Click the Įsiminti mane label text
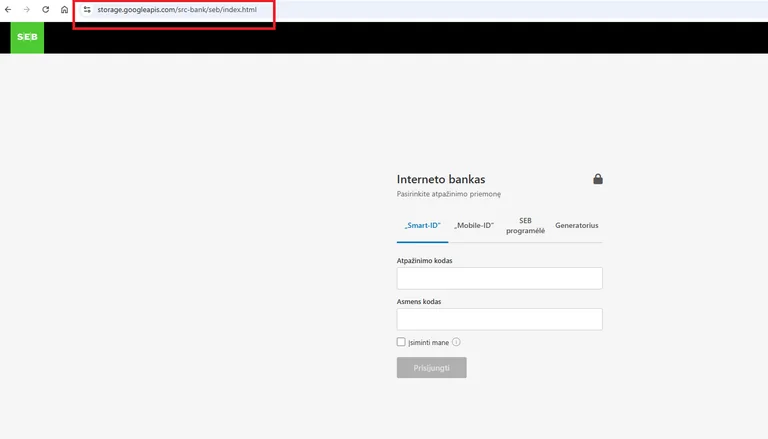The height and width of the screenshot is (439, 768). [428, 342]
